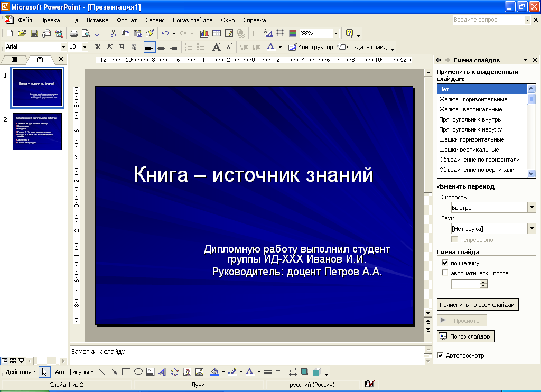Open the Автофигуры dropdown

(x=74, y=372)
